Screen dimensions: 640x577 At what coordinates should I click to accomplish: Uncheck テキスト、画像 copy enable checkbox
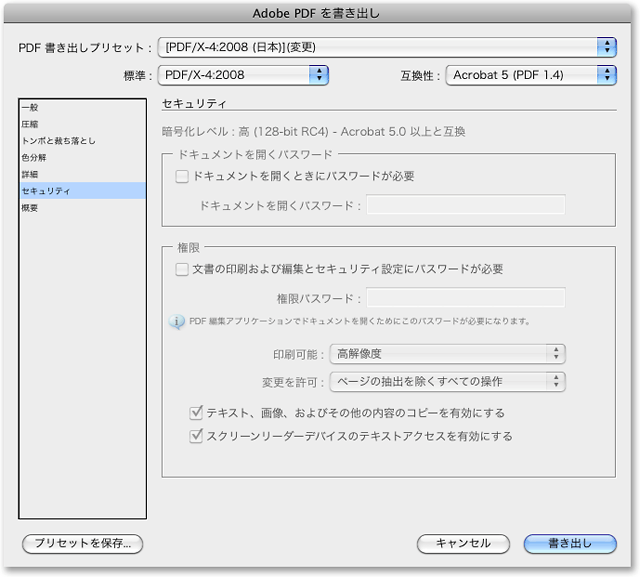click(196, 412)
